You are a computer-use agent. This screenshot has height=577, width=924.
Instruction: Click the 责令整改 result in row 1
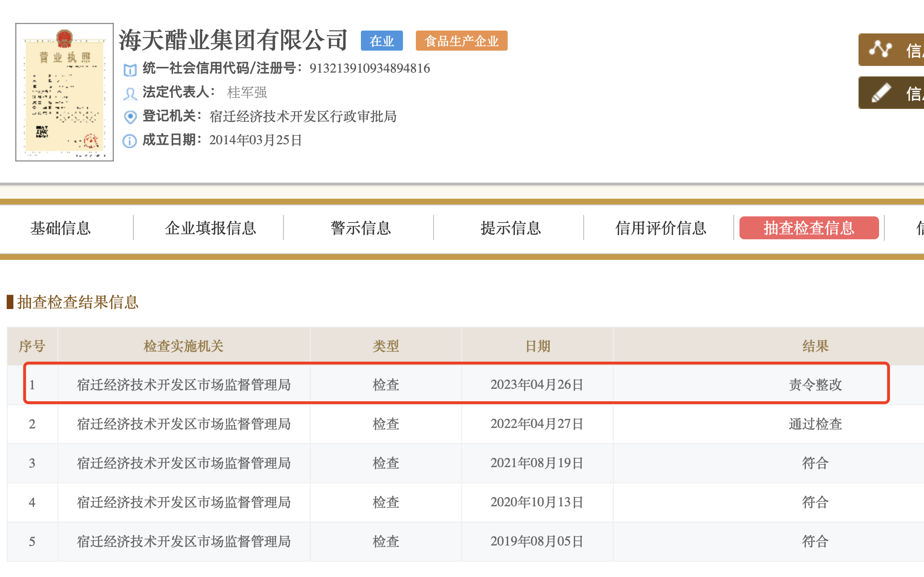pyautogui.click(x=815, y=385)
